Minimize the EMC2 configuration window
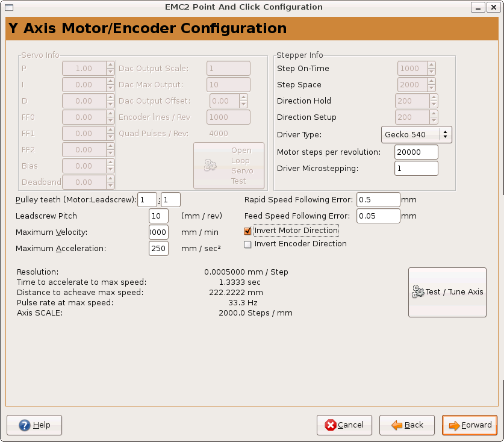 point(477,7)
